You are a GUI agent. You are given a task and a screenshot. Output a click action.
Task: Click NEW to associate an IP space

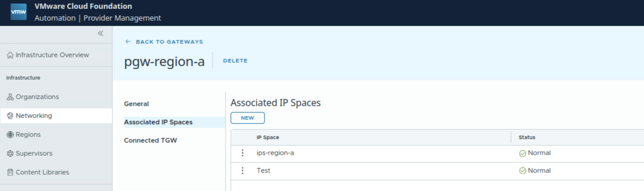coord(247,118)
